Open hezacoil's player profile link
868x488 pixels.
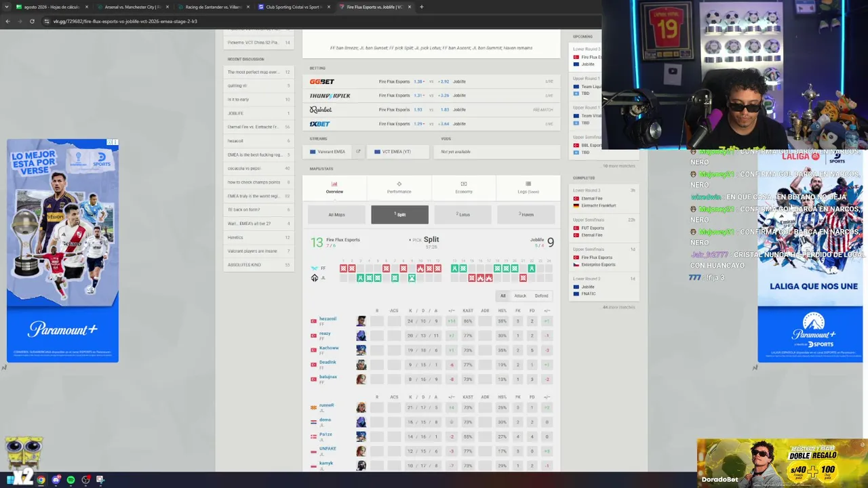tap(328, 319)
